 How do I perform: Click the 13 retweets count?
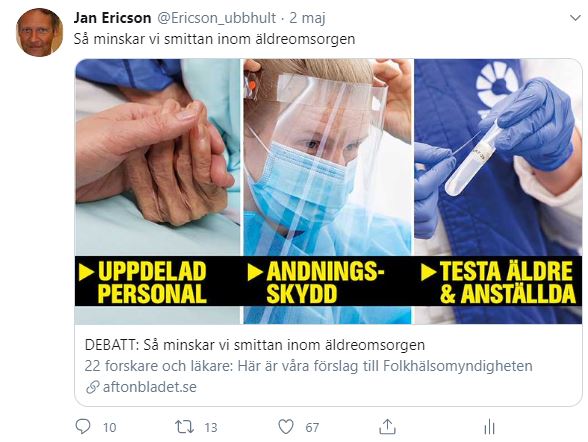click(211, 427)
